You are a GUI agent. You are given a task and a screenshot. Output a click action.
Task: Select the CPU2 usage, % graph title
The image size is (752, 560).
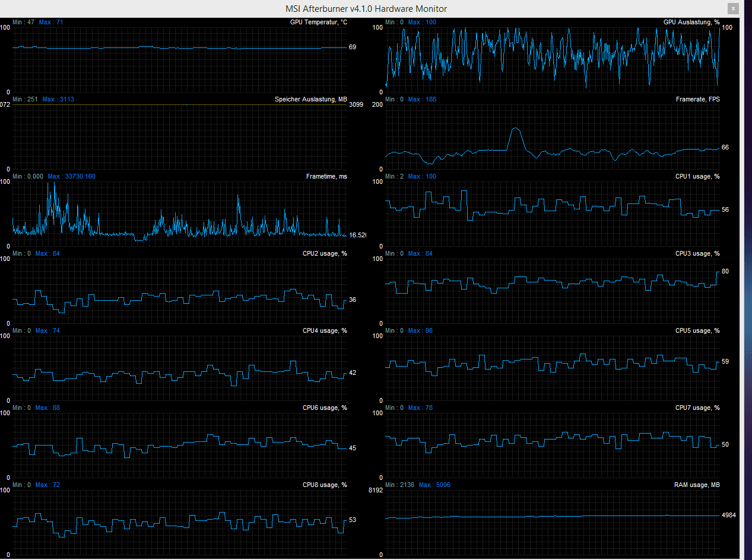pos(325,253)
